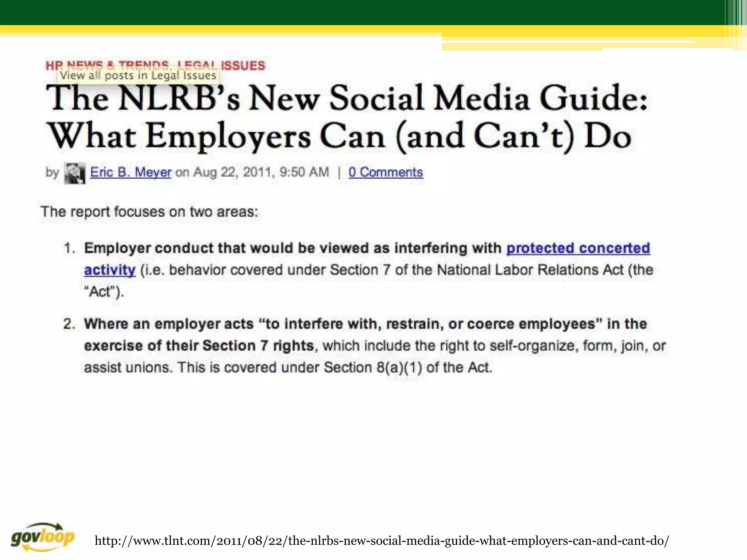
Task: Click the 'Aug 22, 2011, 9:50 AM' date text
Action: (261, 172)
